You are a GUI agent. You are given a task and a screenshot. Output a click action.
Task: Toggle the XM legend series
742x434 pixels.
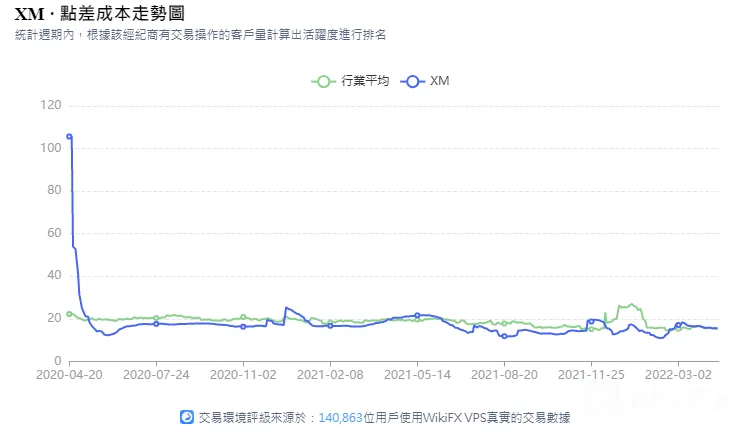click(425, 81)
